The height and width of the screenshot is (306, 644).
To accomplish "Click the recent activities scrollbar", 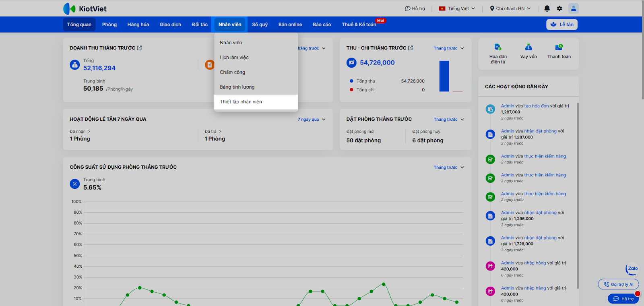I will tap(578, 195).
